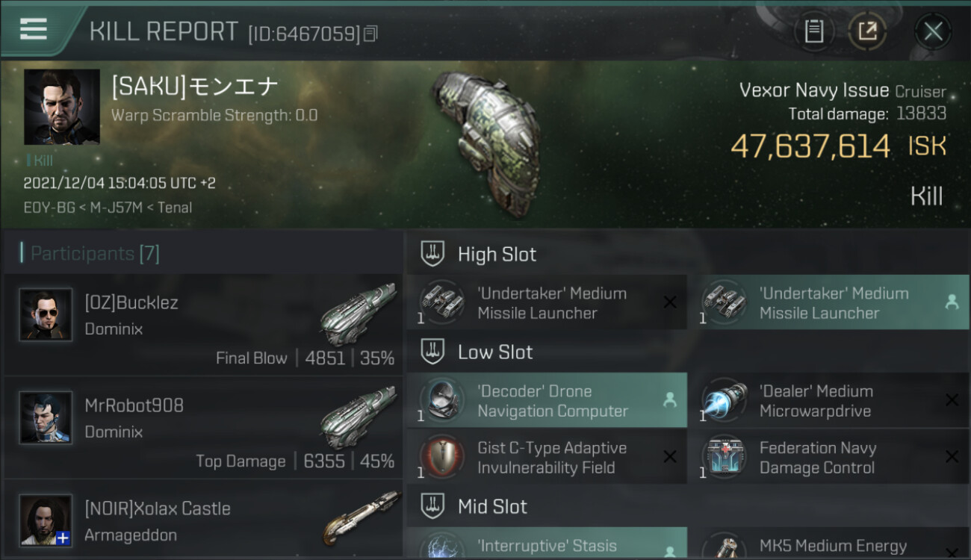This screenshot has width=971, height=560.
Task: Collapse the Low Slot section header
Action: click(x=688, y=352)
